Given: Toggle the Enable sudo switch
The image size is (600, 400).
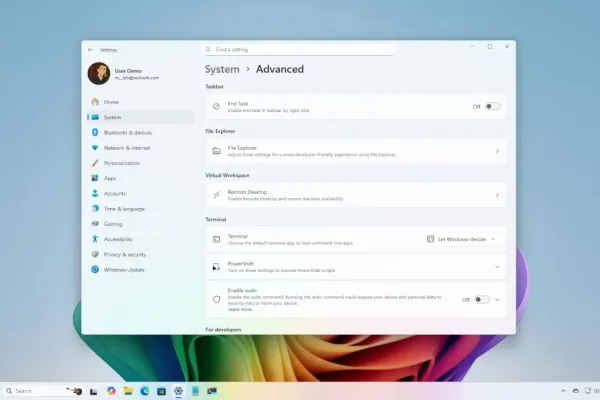Looking at the screenshot, I should (482, 300).
